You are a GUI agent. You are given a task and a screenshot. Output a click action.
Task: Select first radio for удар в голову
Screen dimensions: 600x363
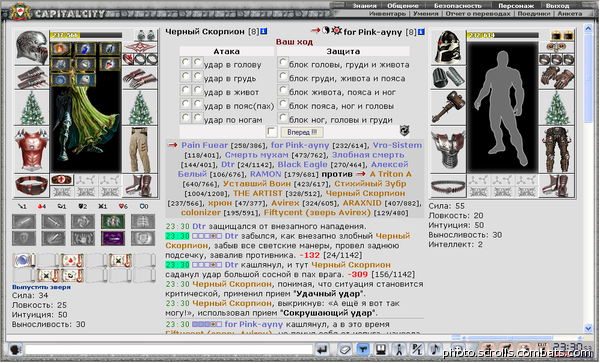coord(186,62)
